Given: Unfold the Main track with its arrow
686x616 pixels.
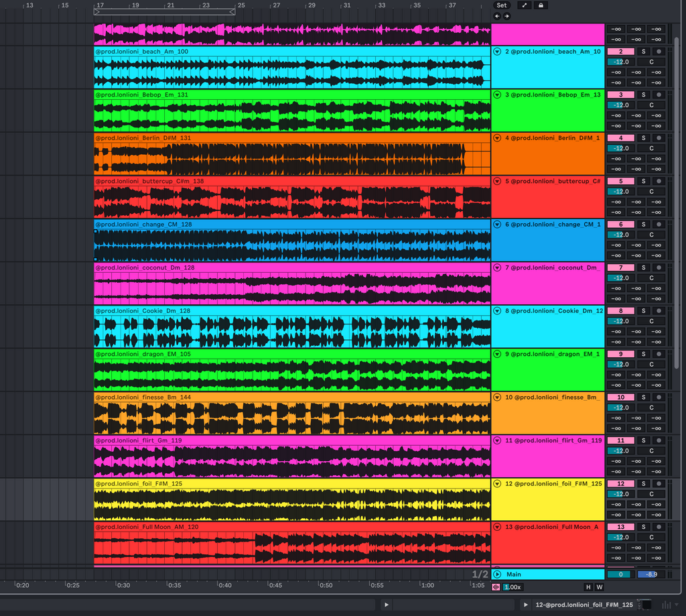Looking at the screenshot, I should 497,574.
